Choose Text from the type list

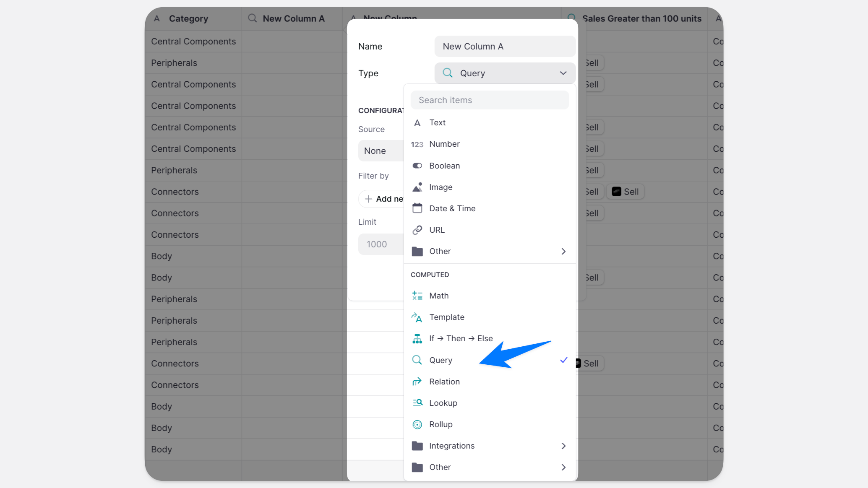[437, 122]
